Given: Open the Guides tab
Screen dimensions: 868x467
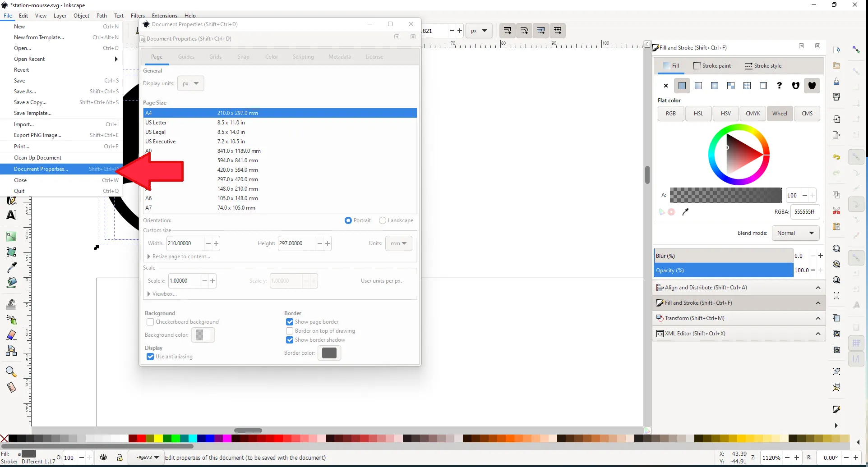Looking at the screenshot, I should pos(186,57).
